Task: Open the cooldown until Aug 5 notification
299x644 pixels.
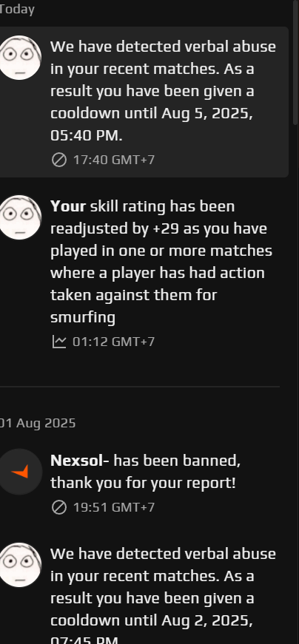Action: [144, 102]
